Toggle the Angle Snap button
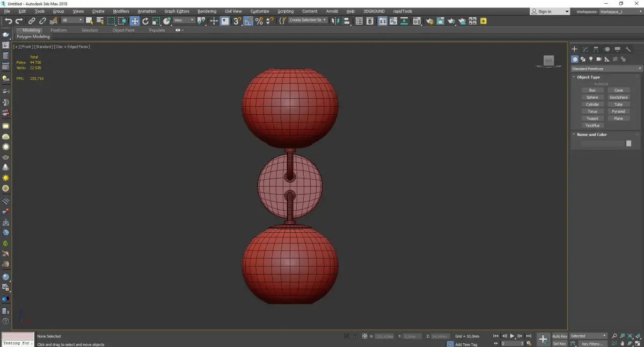The height and width of the screenshot is (347, 644). (x=248, y=21)
